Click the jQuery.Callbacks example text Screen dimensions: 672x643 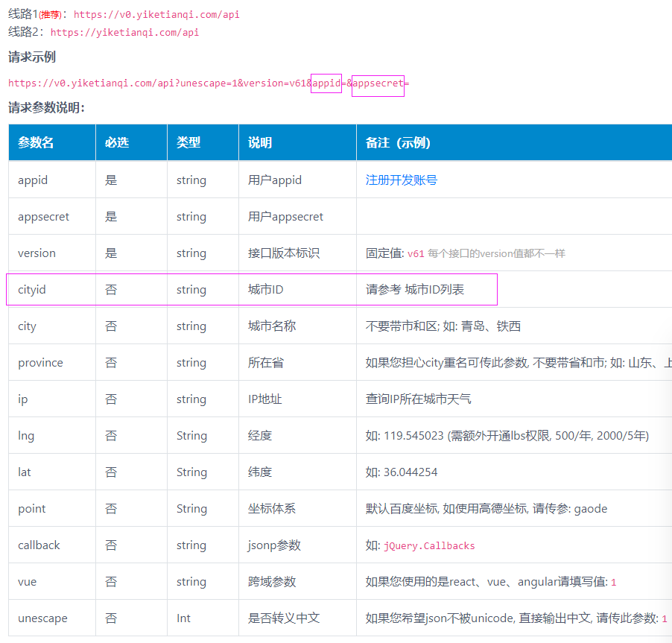[429, 545]
